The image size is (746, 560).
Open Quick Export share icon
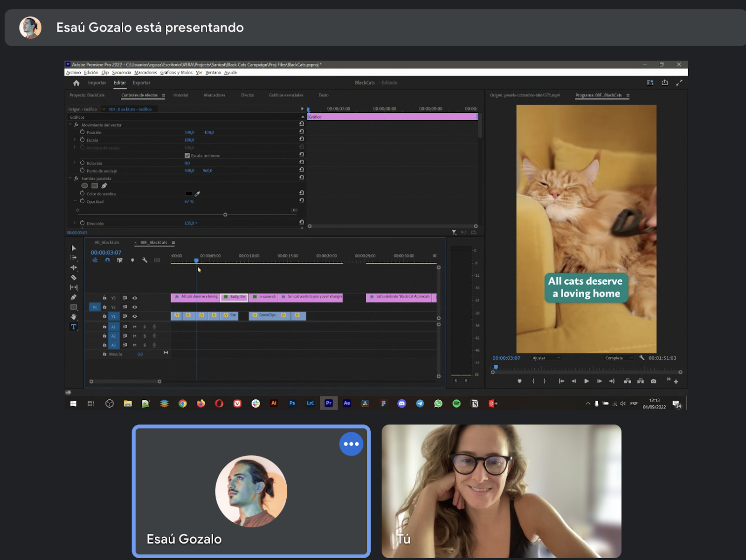point(665,82)
